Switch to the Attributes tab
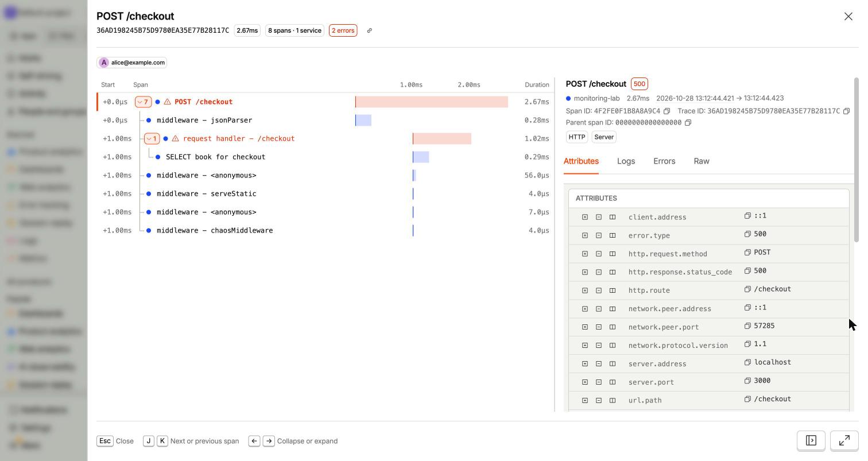Screen dimensions: 868x461 click(581, 161)
